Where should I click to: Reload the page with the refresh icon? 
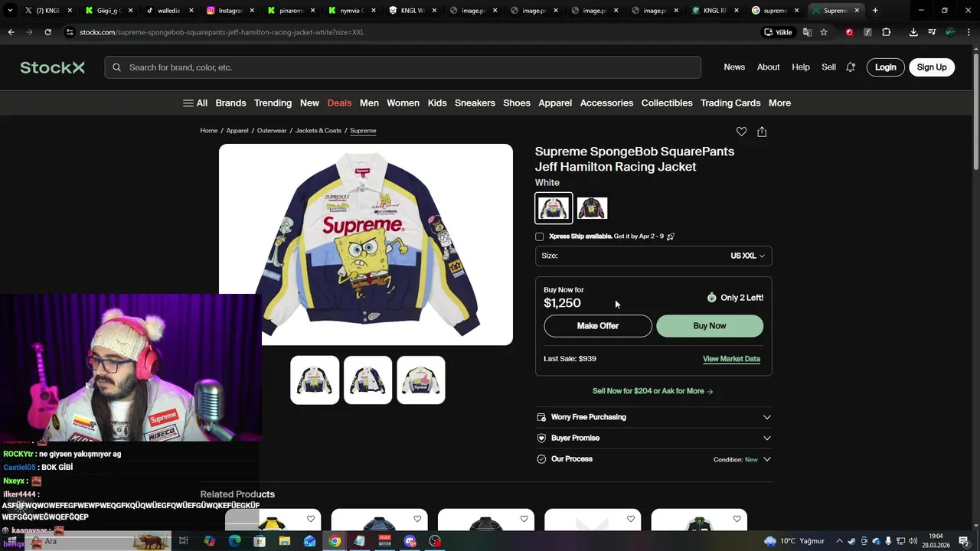tap(47, 32)
